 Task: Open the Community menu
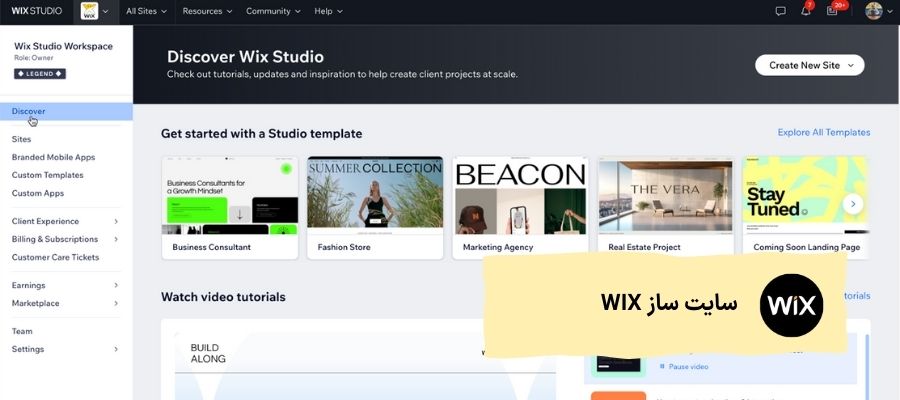tap(273, 11)
